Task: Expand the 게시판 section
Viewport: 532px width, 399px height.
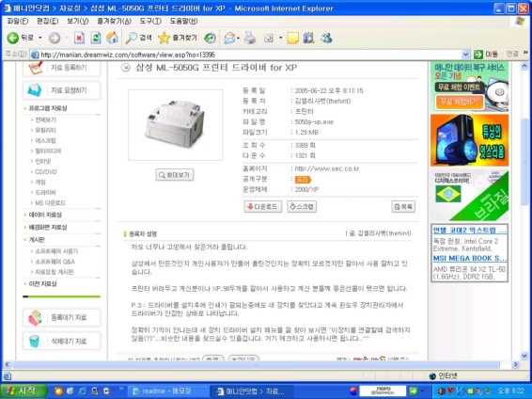Action: coord(37,240)
